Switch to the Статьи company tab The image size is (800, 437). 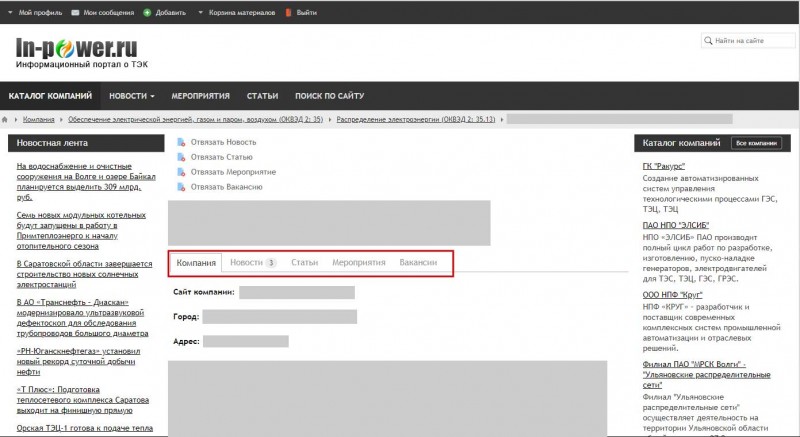(304, 262)
